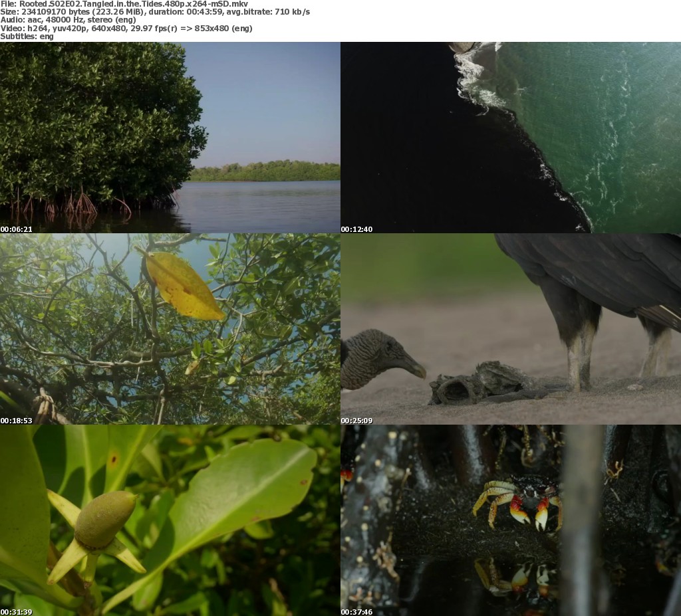Image resolution: width=681 pixels, height=616 pixels.
Task: Click the 00:18:53 timestamp label
Action: 17,421
